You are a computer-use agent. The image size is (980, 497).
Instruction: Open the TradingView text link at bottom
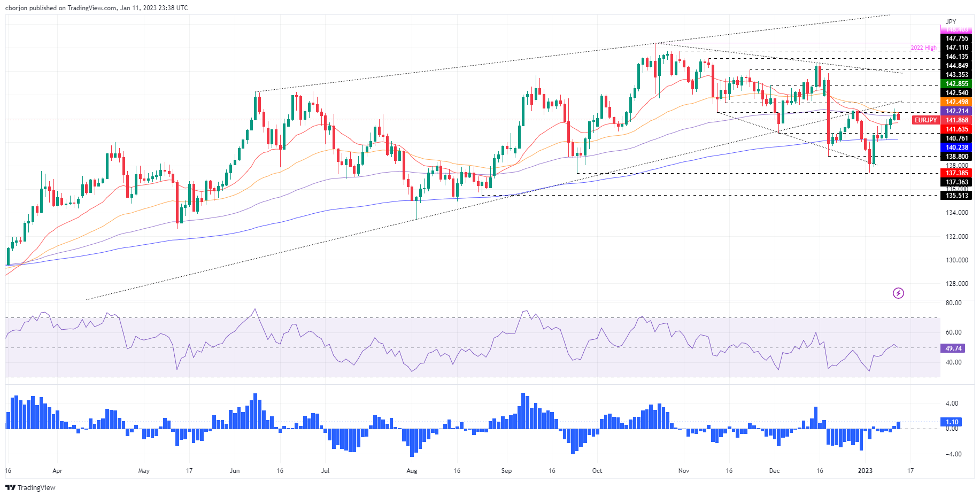click(36, 487)
